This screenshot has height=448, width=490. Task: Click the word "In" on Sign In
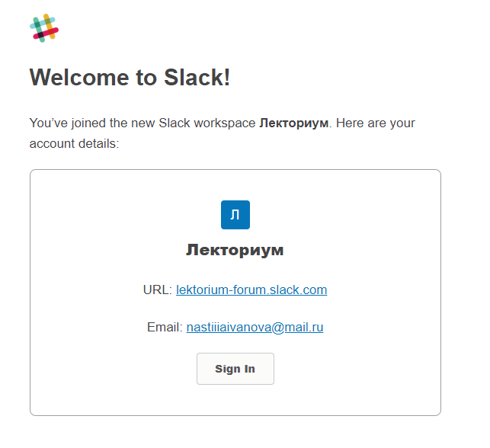click(x=250, y=369)
